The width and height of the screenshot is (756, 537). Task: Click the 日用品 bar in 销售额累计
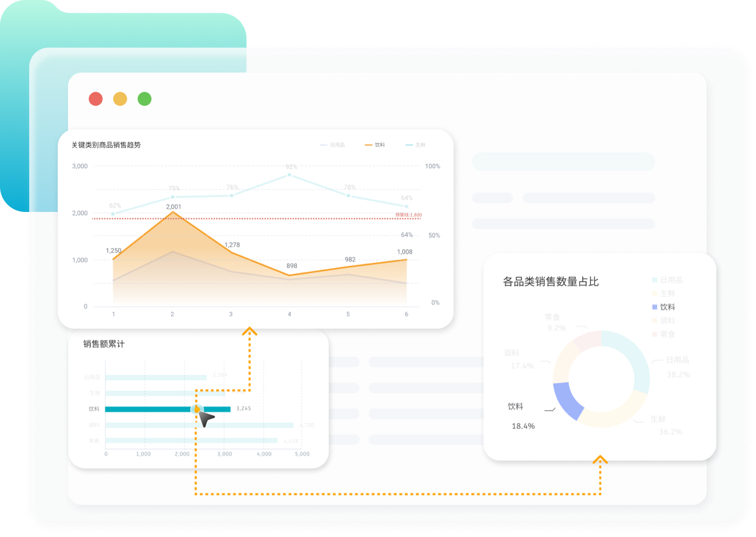click(x=156, y=377)
